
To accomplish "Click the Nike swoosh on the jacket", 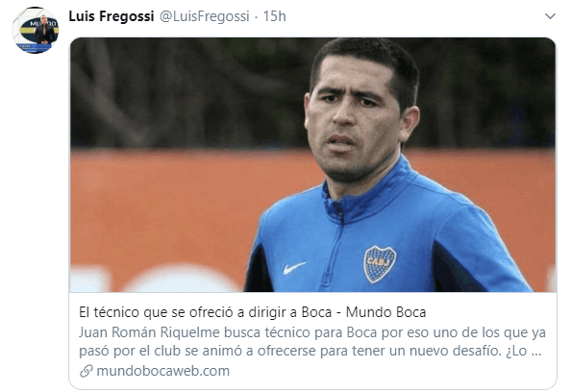I will (294, 267).
